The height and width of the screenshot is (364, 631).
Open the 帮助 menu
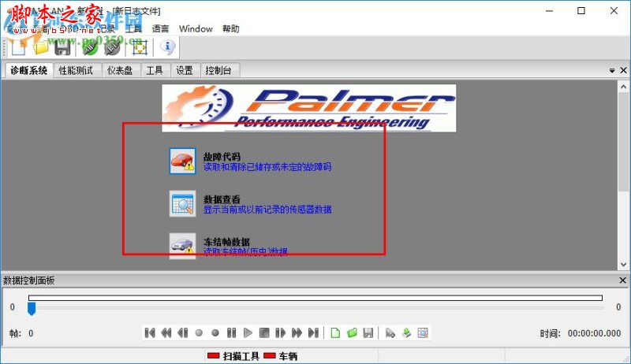(x=231, y=28)
